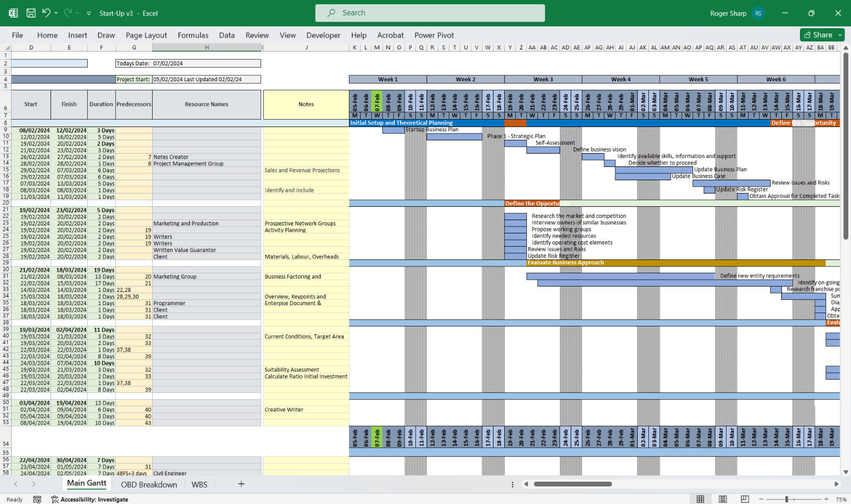Select the Todays Date value 07/02/2024

(x=206, y=63)
